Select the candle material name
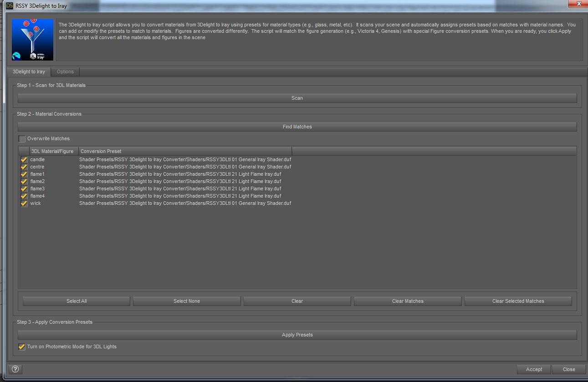 point(37,160)
